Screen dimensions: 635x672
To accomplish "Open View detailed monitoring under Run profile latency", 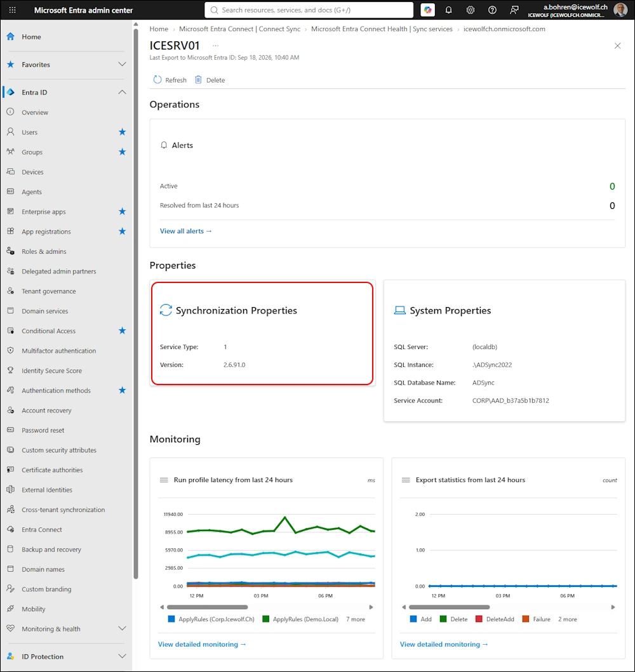I will [201, 644].
